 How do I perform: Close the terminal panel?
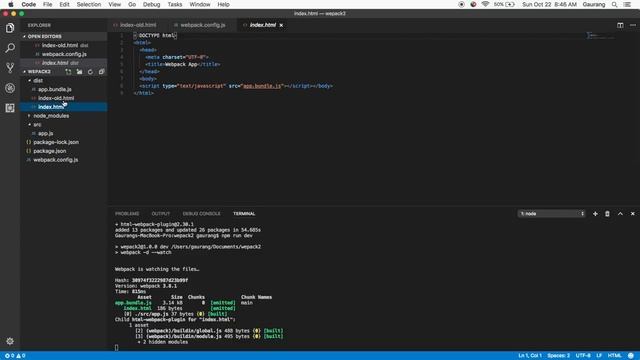[x=633, y=213]
